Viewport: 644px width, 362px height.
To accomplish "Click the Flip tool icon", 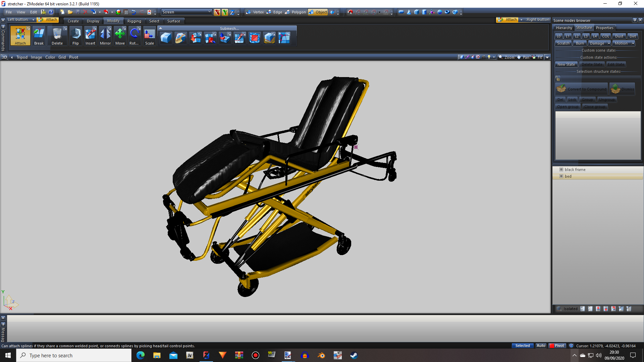I will click(75, 36).
